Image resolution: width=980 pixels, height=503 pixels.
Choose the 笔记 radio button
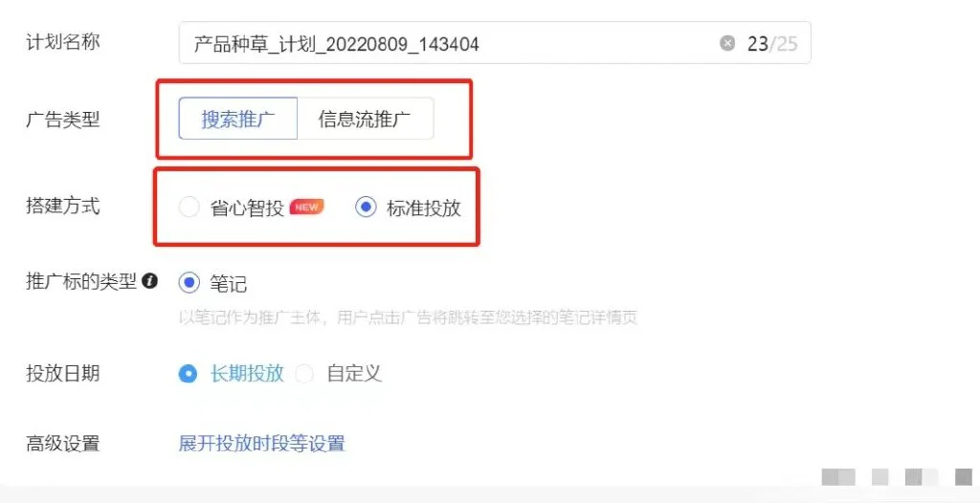pos(189,283)
